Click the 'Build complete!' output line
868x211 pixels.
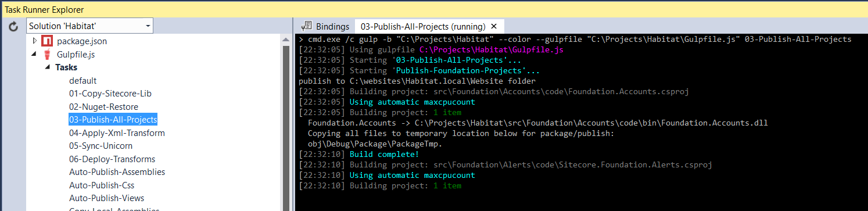[x=360, y=154]
